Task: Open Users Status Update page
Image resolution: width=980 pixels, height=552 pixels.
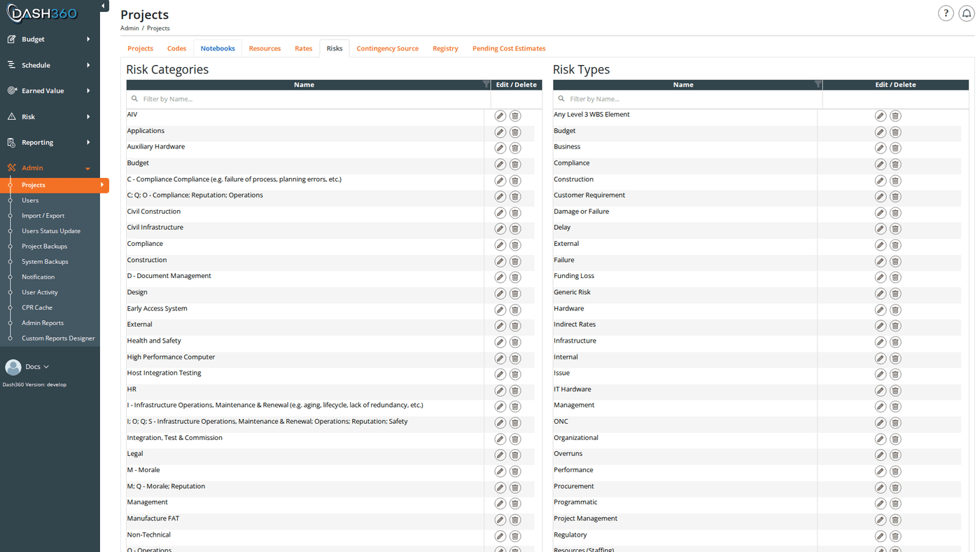Action: click(51, 231)
